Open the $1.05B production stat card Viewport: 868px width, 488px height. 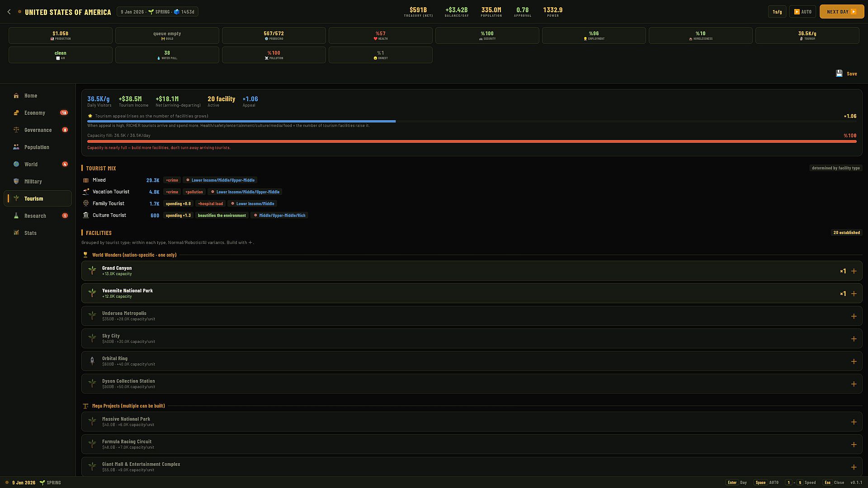pyautogui.click(x=61, y=35)
